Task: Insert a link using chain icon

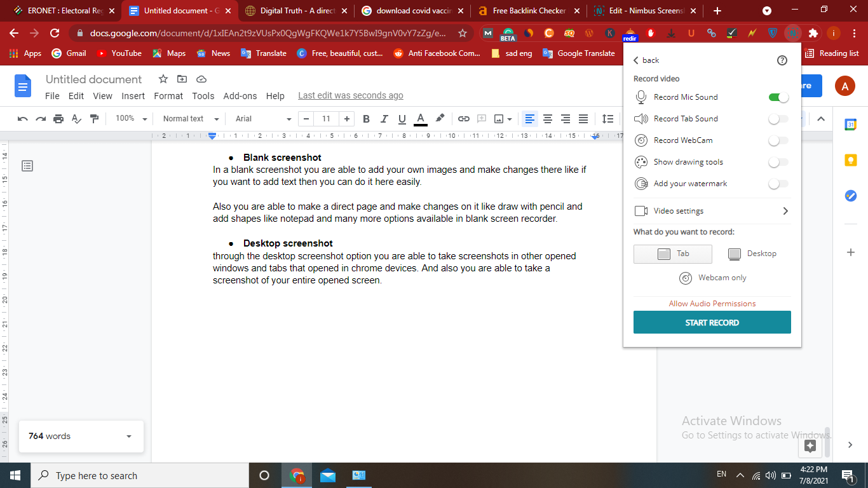Action: 464,119
